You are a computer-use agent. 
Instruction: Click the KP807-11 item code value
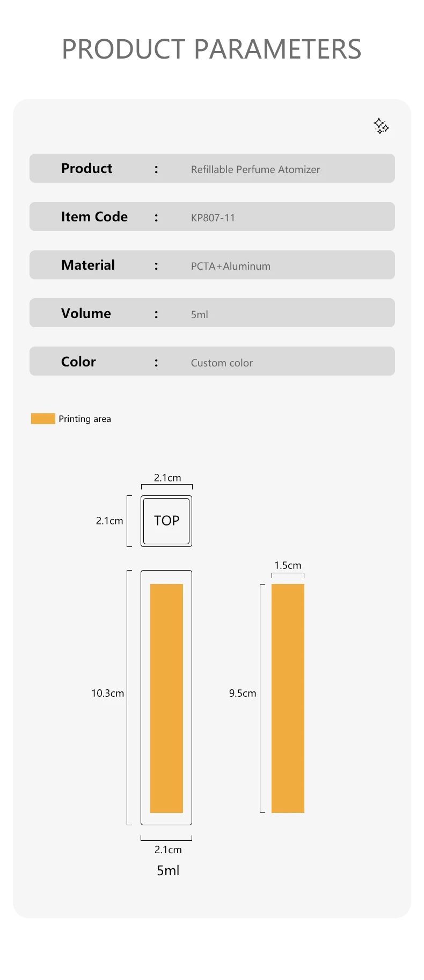click(x=213, y=218)
